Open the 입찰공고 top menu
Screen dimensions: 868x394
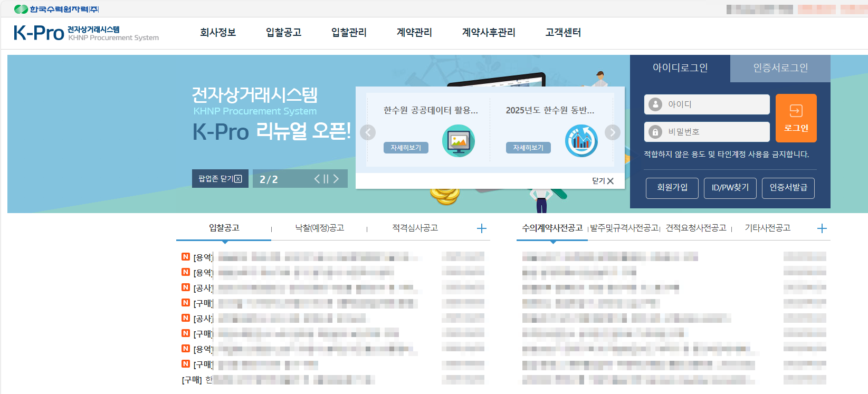(283, 32)
